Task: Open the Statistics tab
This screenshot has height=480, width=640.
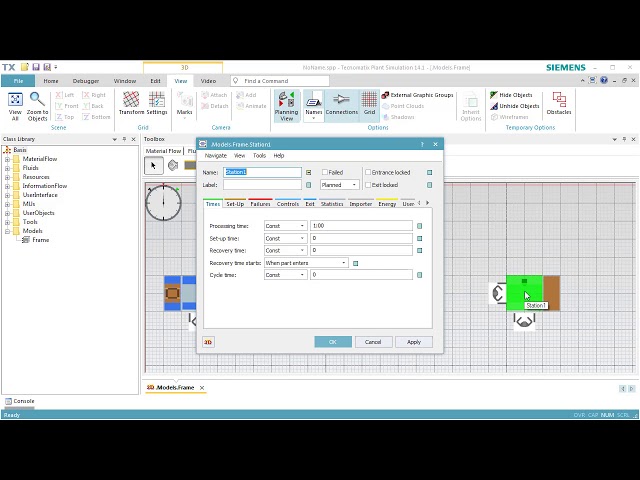Action: click(x=332, y=204)
